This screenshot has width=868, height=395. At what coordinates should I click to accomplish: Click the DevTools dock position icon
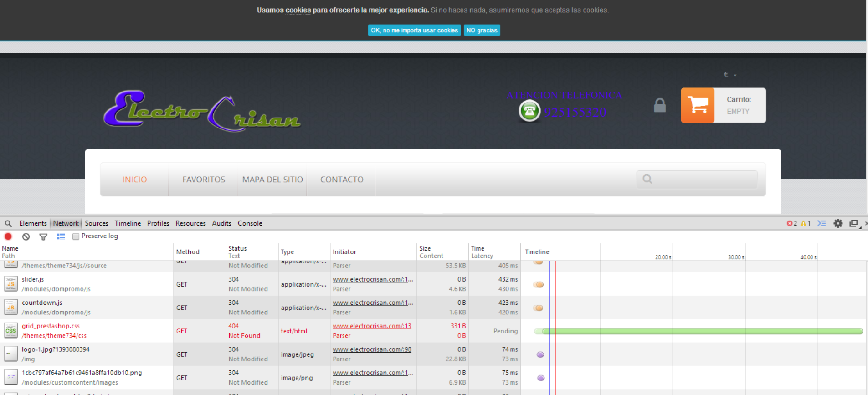(x=853, y=223)
